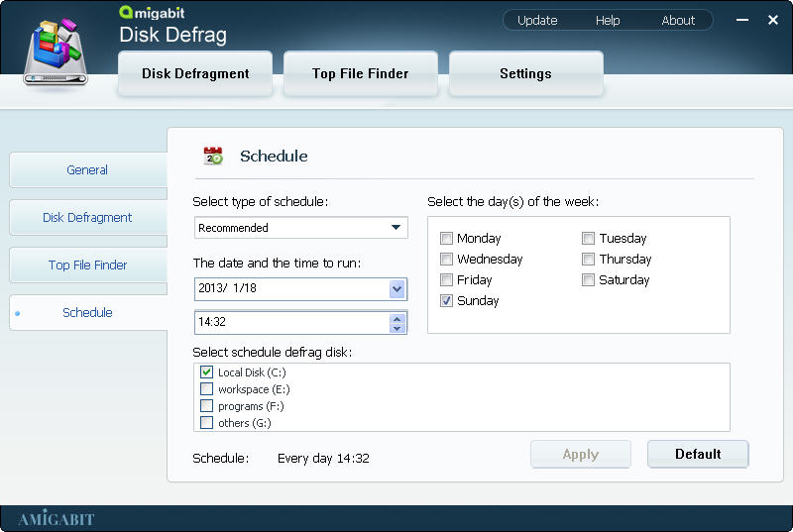The image size is (793, 532).
Task: Click the Apply button
Action: (x=581, y=454)
